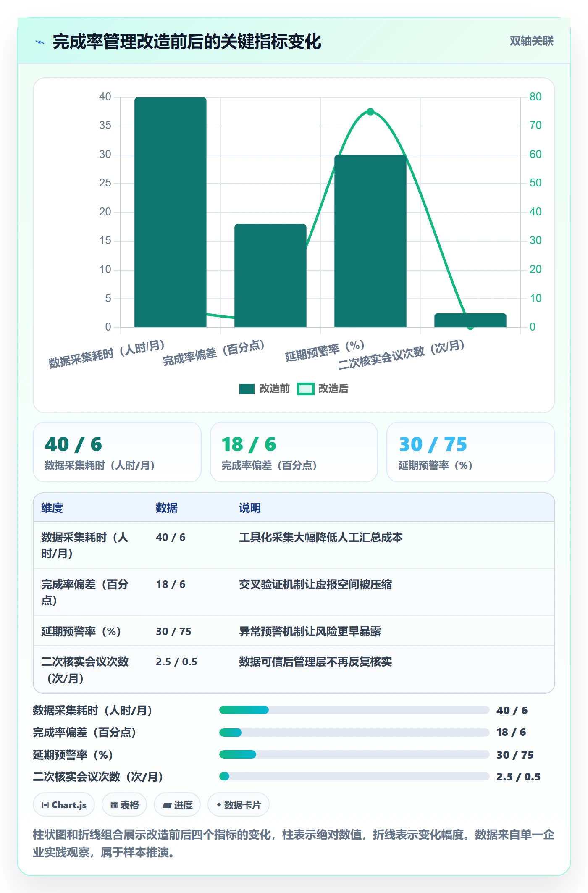Click the 30 / 75 stat card value

pos(433,444)
